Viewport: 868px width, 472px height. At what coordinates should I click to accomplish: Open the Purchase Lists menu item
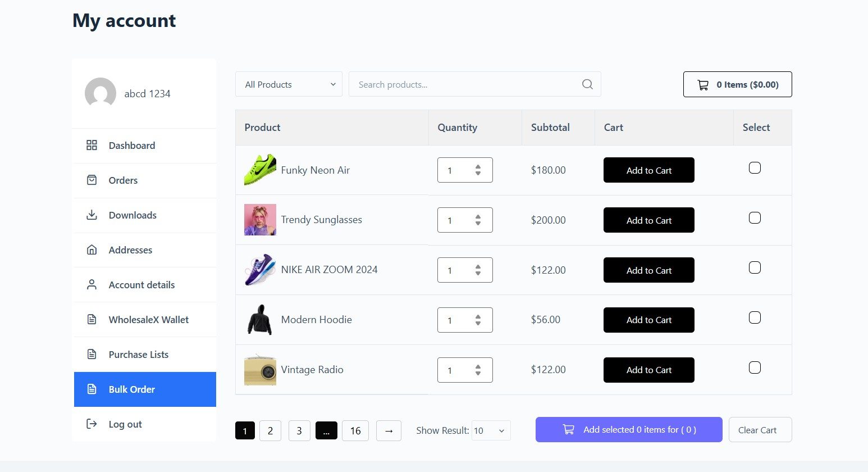click(x=139, y=355)
